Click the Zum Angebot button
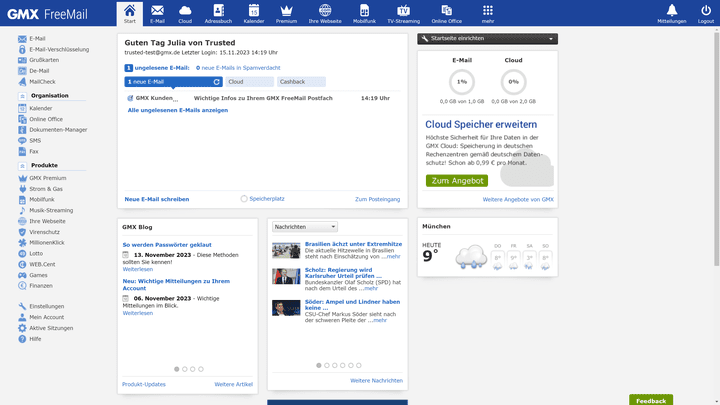The image size is (720, 405). point(457,180)
